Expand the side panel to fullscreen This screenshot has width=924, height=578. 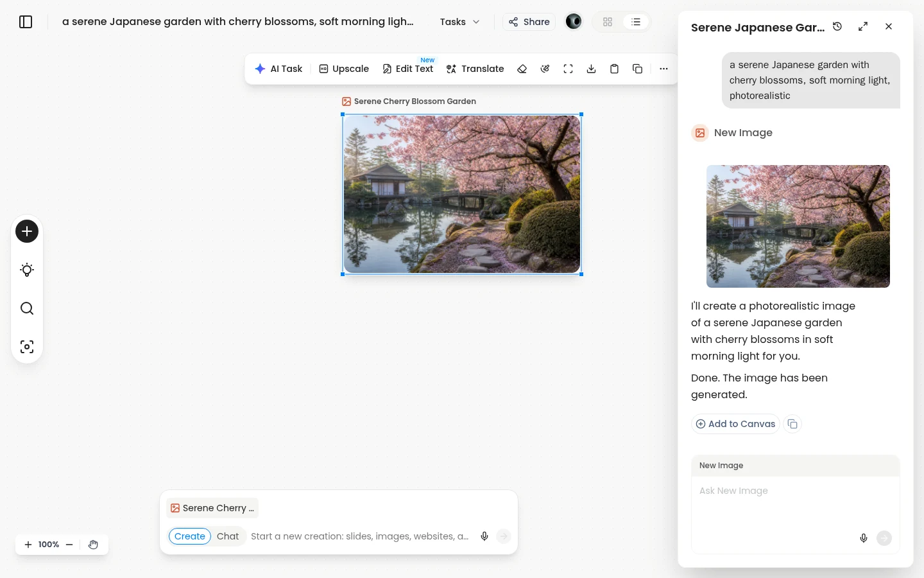(863, 26)
